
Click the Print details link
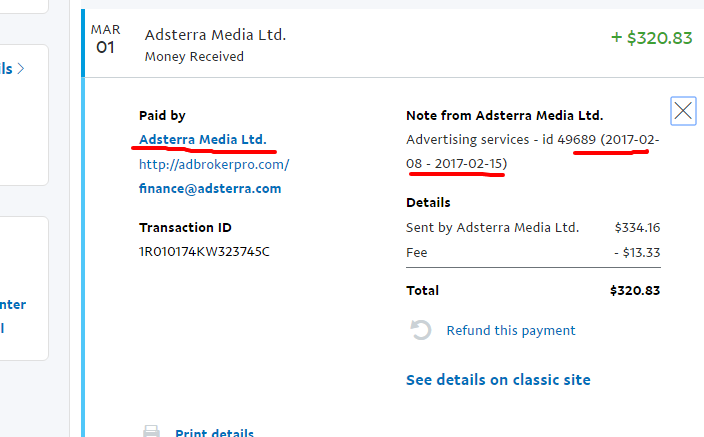click(x=214, y=433)
